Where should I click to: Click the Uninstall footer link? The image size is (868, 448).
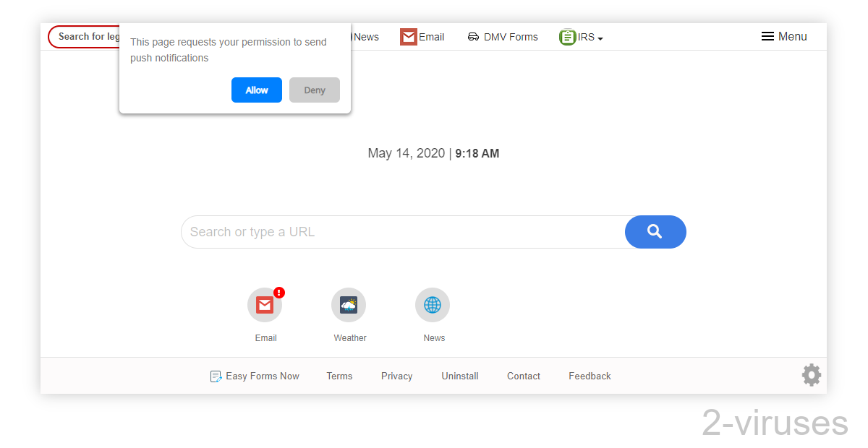click(x=460, y=376)
